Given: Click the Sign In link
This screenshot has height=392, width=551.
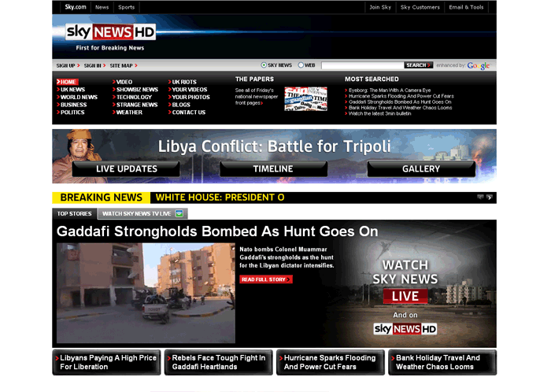Looking at the screenshot, I should pyautogui.click(x=94, y=65).
